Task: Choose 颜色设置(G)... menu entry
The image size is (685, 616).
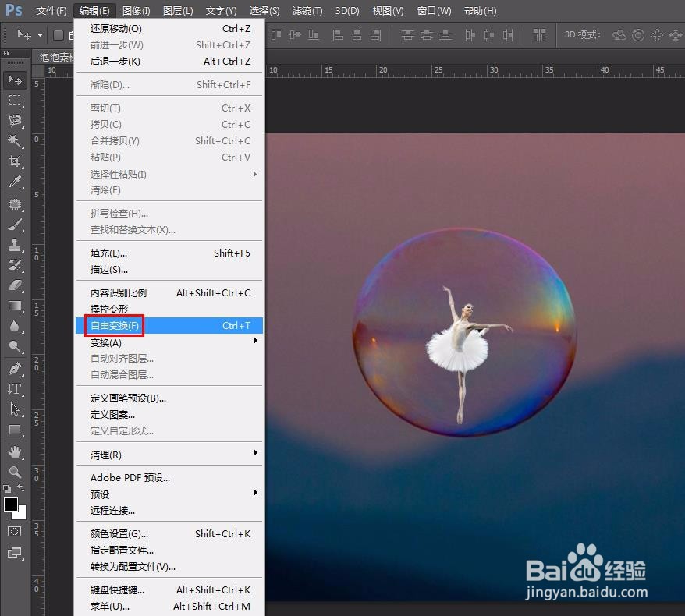Action: 169,533
